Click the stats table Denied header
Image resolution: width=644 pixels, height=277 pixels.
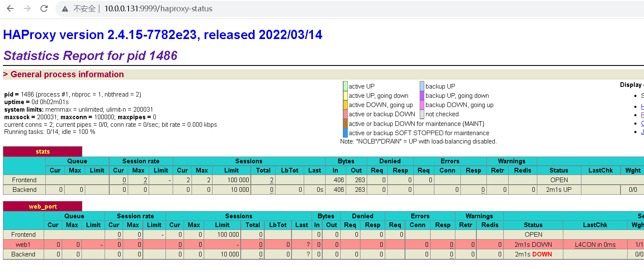click(x=390, y=161)
